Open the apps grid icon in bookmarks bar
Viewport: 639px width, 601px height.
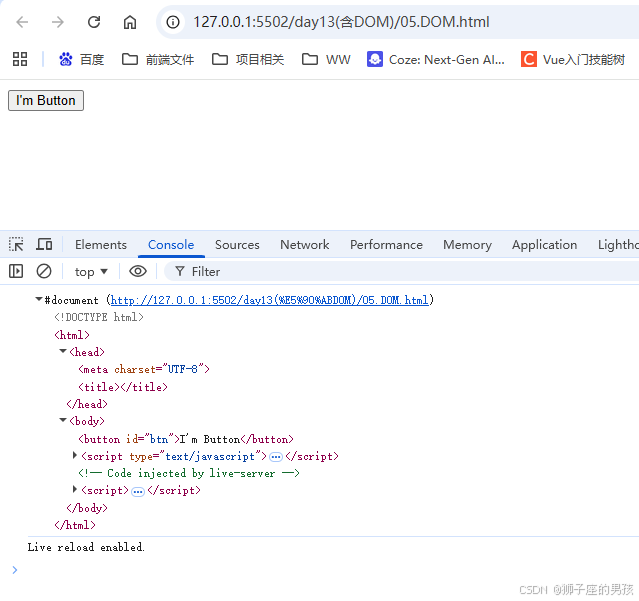click(x=20, y=59)
